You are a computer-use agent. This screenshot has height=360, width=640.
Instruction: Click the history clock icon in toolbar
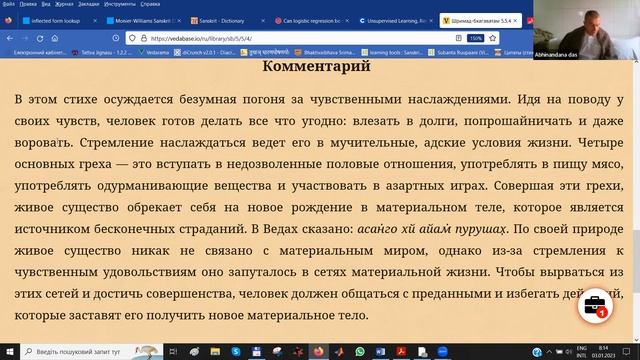[x=116, y=38]
